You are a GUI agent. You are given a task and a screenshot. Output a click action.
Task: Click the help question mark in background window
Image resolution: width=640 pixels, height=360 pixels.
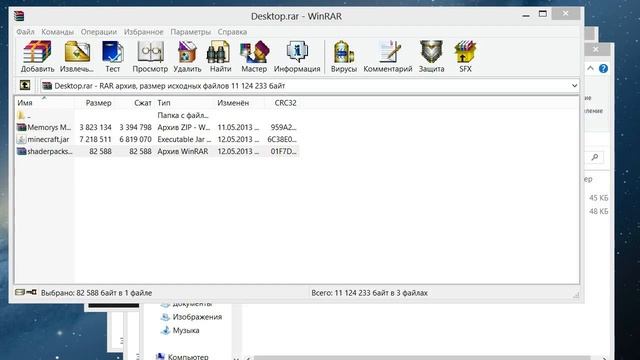pyautogui.click(x=603, y=69)
